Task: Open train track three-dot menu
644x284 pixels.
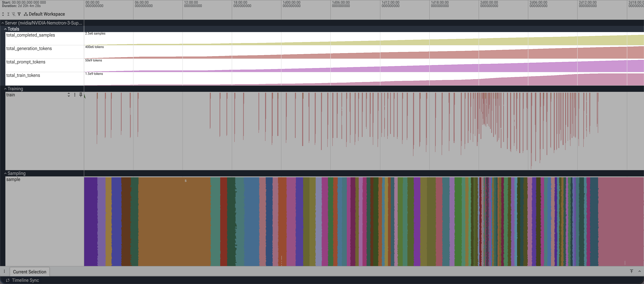Action: (x=75, y=95)
